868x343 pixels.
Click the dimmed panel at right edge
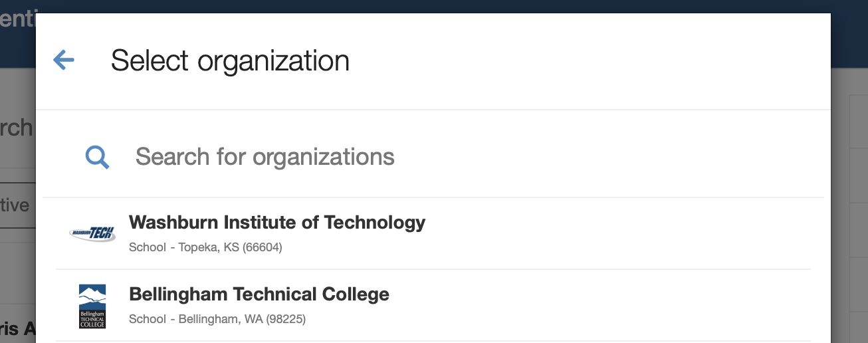click(x=859, y=199)
